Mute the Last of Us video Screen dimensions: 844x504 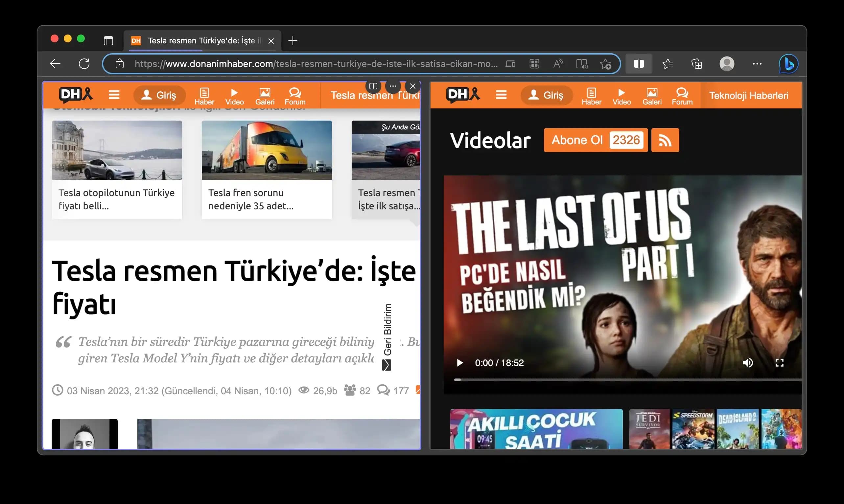[748, 363]
